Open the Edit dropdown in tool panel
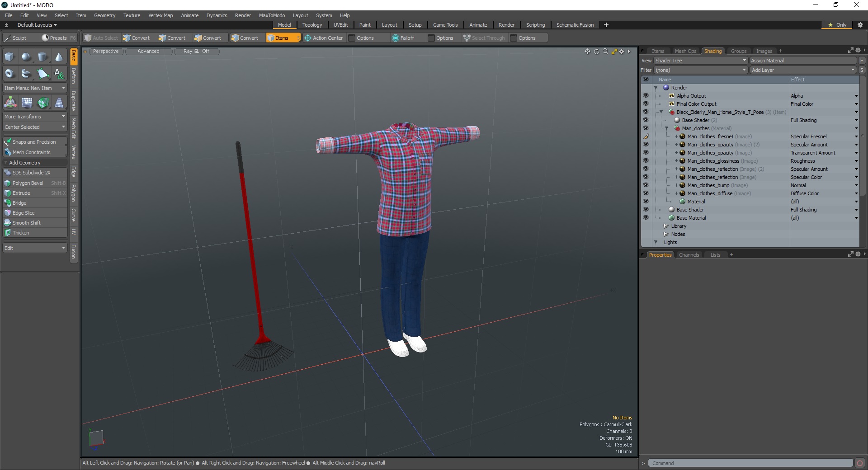Screen dimensions: 868x470 tap(35, 248)
